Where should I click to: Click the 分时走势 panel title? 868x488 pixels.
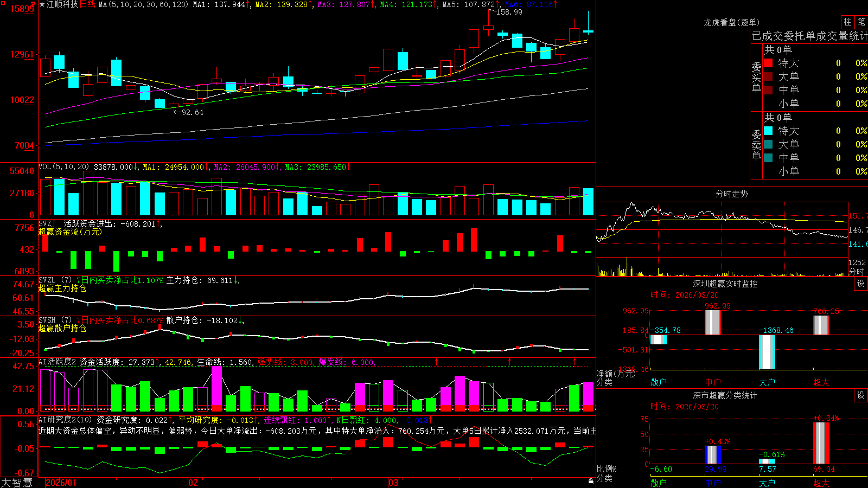coord(731,194)
